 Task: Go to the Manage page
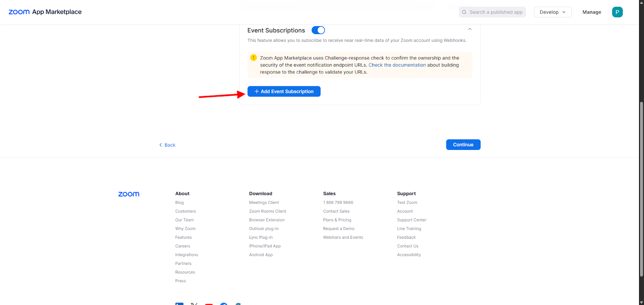tap(592, 12)
